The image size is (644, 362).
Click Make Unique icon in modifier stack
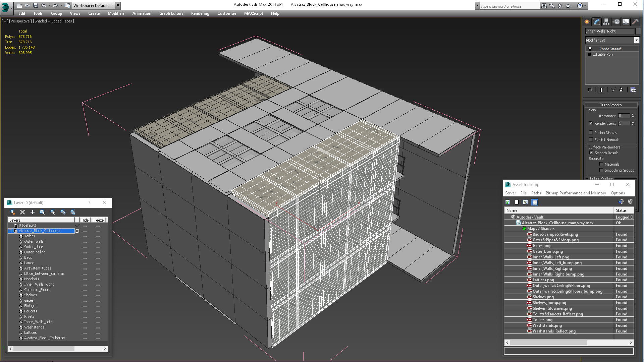(613, 90)
